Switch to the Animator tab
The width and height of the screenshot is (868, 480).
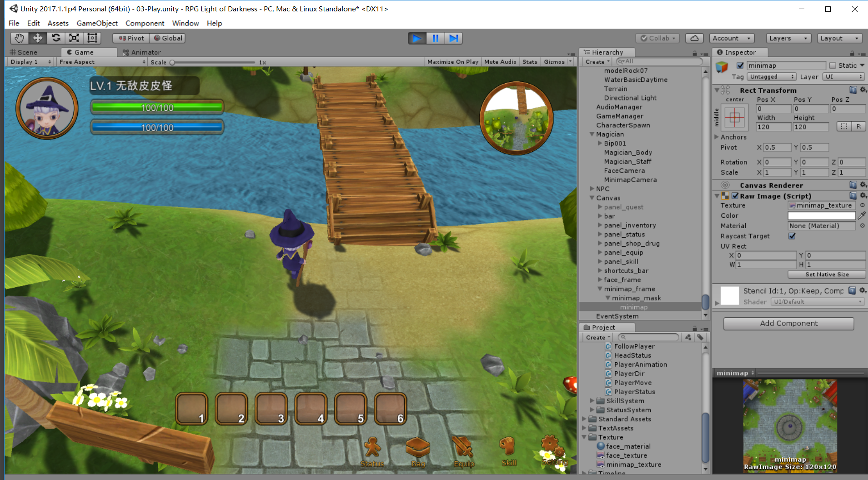pos(141,52)
